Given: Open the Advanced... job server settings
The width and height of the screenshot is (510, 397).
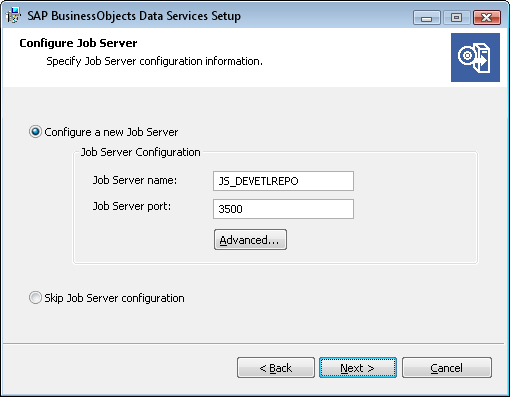Looking at the screenshot, I should pos(250,240).
